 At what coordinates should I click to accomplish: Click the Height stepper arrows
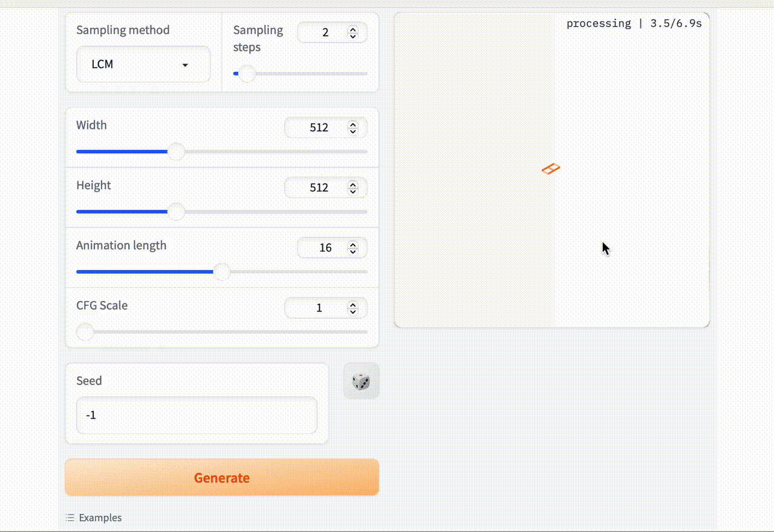tap(353, 188)
